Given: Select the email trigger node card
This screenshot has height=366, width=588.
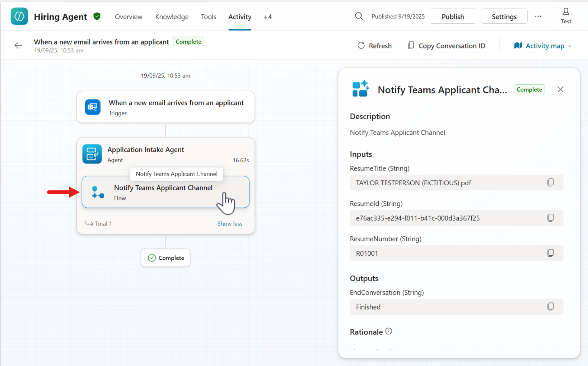Looking at the screenshot, I should tap(165, 107).
